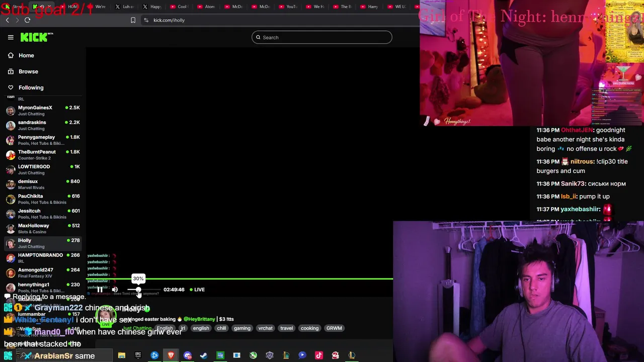Select iHolly channel in sidebar

coord(43,243)
